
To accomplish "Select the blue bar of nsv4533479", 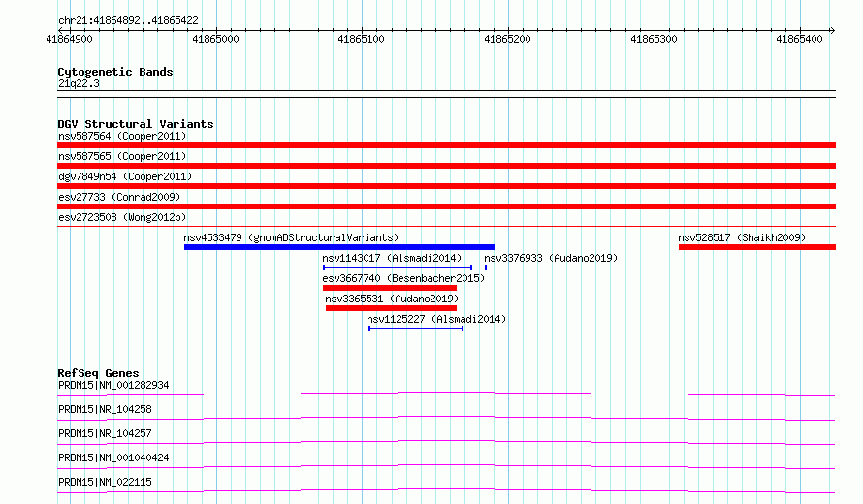I will (x=339, y=247).
